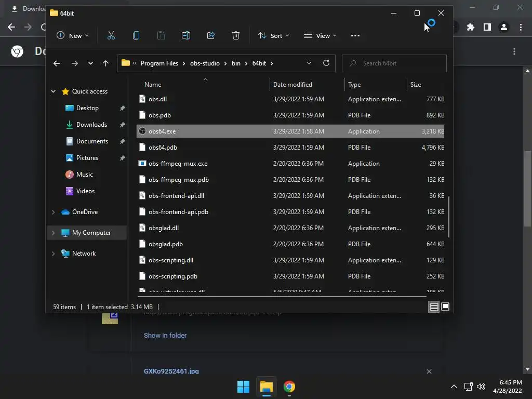Select Desktop in navigation pane
Viewport: 532px width, 399px height.
pos(87,108)
